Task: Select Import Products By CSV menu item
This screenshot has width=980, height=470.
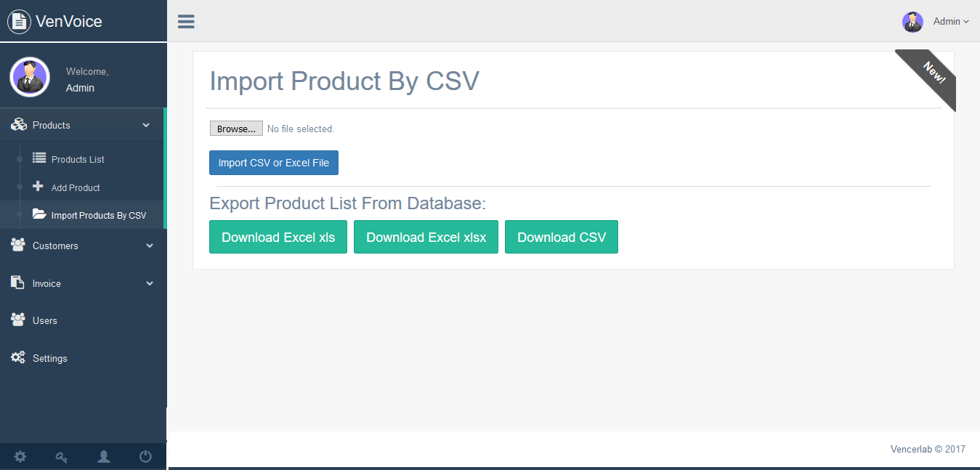Action: [x=98, y=215]
